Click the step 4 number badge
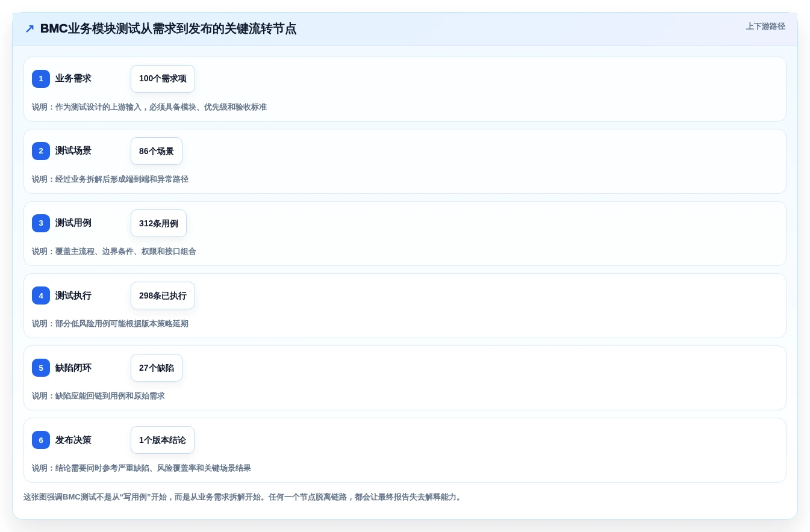Image resolution: width=810 pixels, height=532 pixels. 41,295
